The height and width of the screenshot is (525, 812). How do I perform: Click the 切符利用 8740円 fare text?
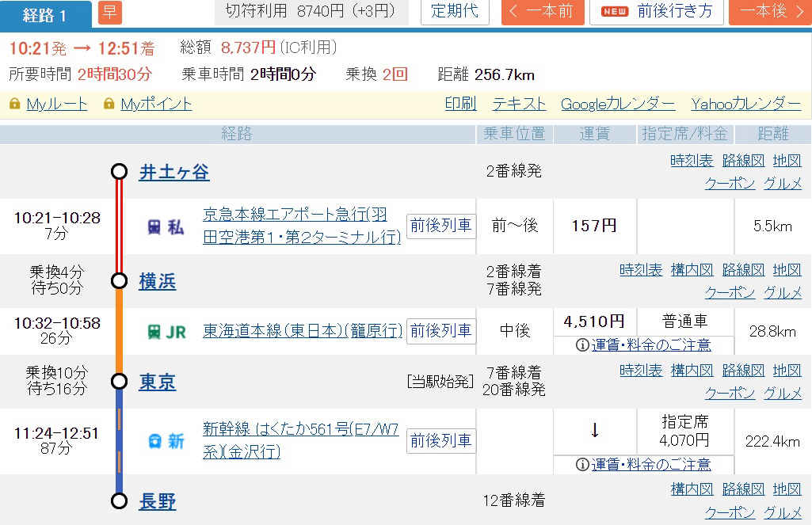pyautogui.click(x=311, y=11)
